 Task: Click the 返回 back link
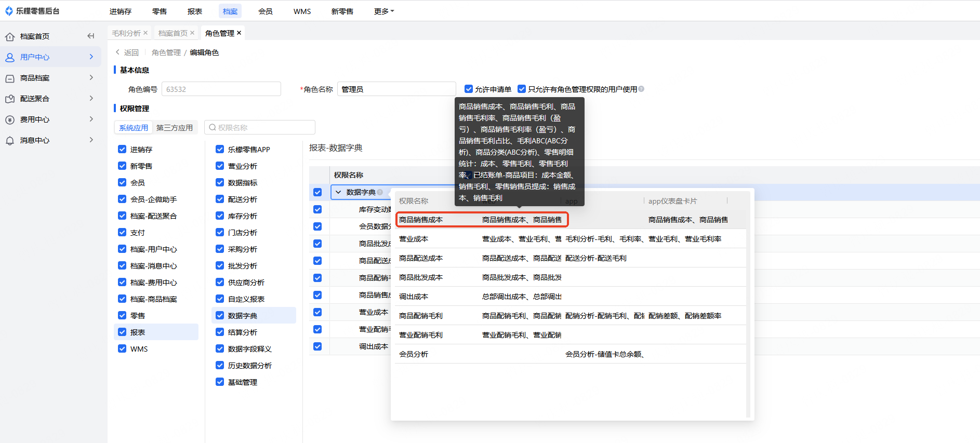[127, 52]
